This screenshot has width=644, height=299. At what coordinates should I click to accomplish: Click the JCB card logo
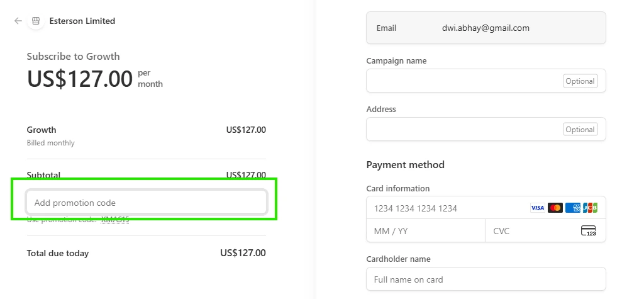coord(590,208)
